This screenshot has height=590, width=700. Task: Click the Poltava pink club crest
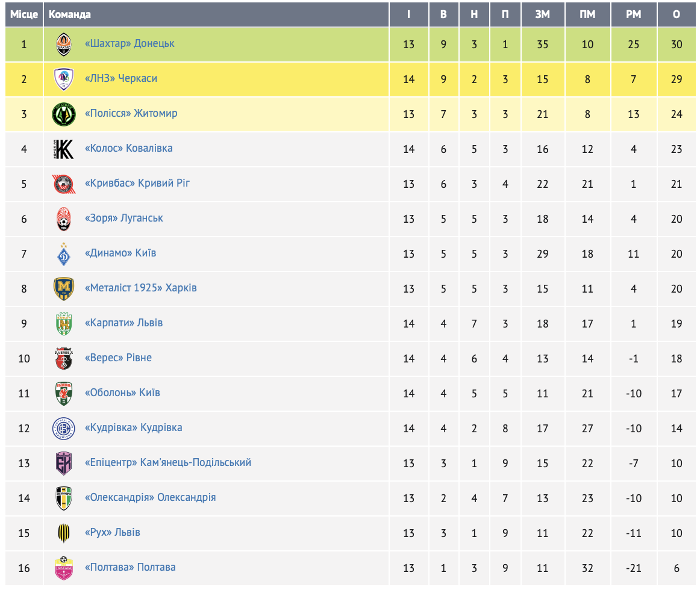click(63, 568)
